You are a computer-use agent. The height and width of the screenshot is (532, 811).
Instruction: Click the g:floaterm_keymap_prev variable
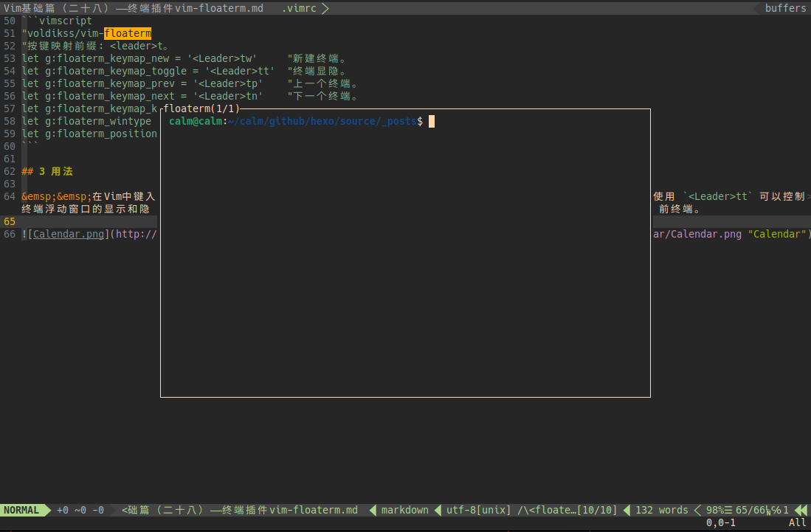point(110,84)
